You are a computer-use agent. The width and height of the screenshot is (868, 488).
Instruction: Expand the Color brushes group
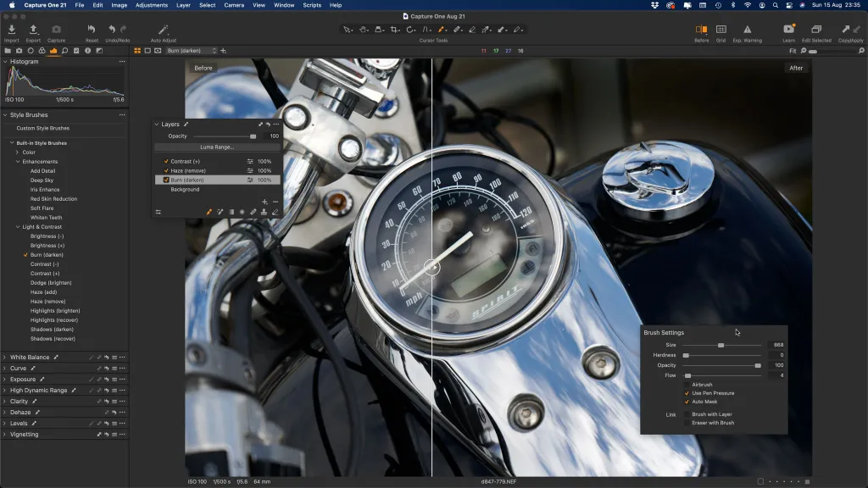pos(18,152)
